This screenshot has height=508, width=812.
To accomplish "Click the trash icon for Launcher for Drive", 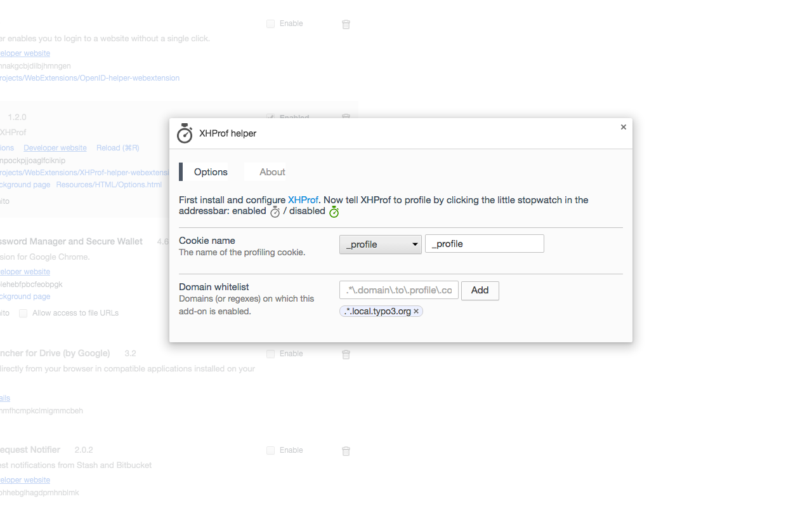I will [x=346, y=354].
